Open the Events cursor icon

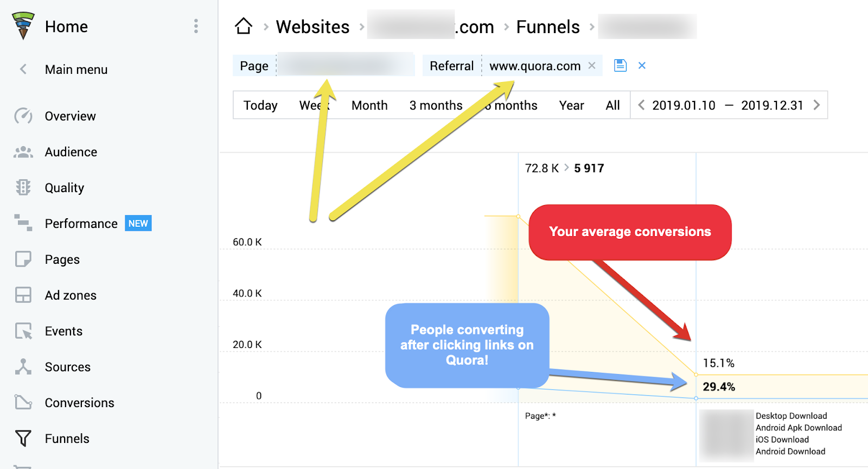click(x=23, y=331)
